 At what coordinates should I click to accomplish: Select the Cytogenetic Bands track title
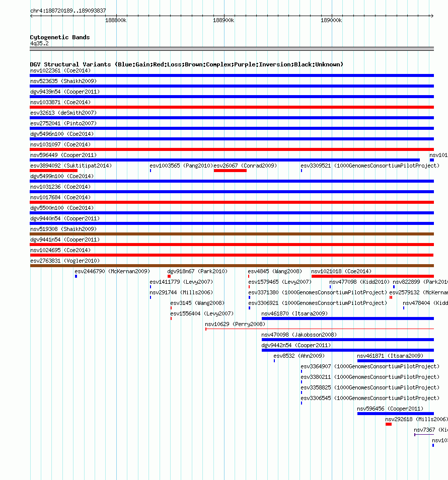(x=60, y=37)
